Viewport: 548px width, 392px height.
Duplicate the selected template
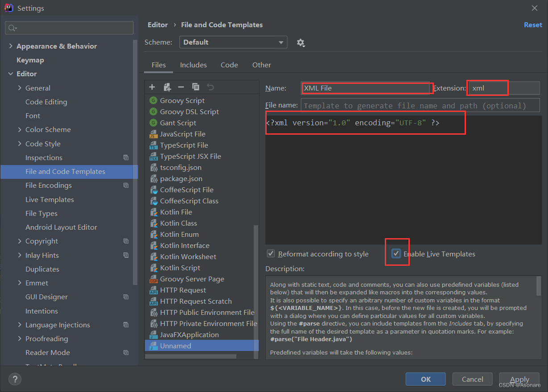195,87
